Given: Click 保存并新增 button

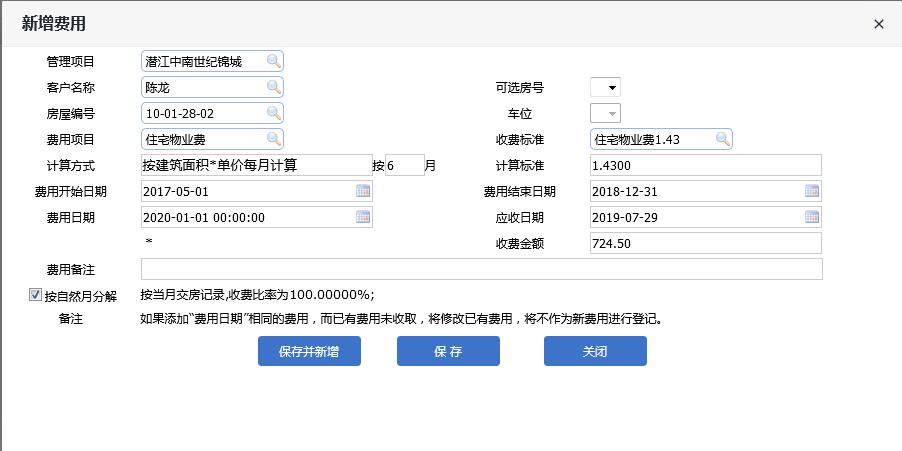Looking at the screenshot, I should tap(309, 351).
